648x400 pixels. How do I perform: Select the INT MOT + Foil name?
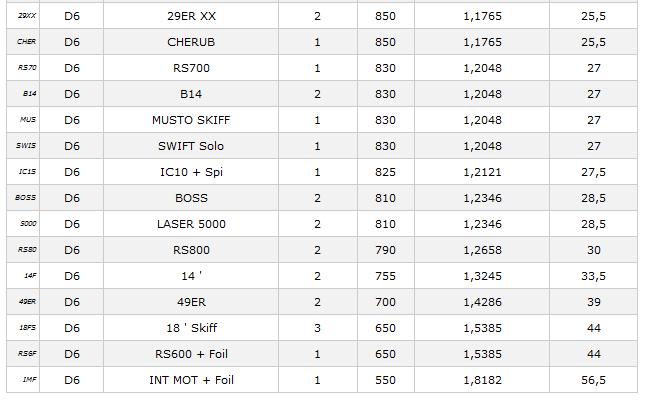(x=191, y=380)
